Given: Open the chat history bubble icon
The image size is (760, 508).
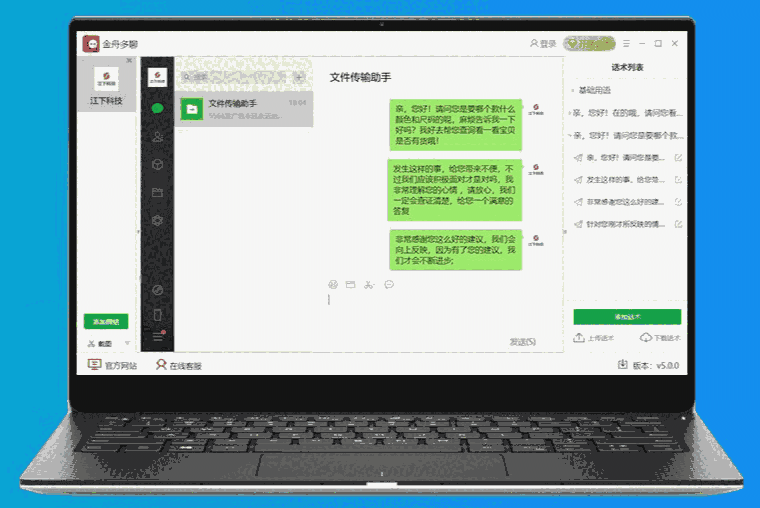Looking at the screenshot, I should click(x=389, y=285).
